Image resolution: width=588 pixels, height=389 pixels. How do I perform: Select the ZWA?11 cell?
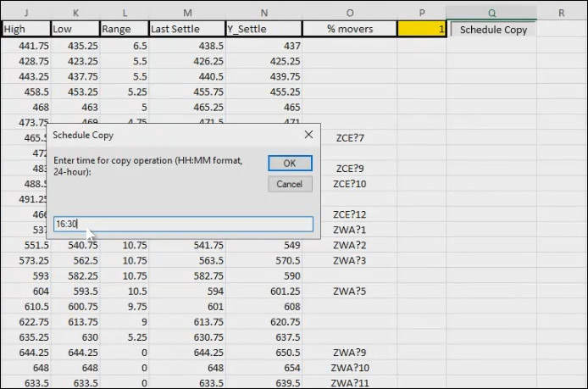coord(350,382)
